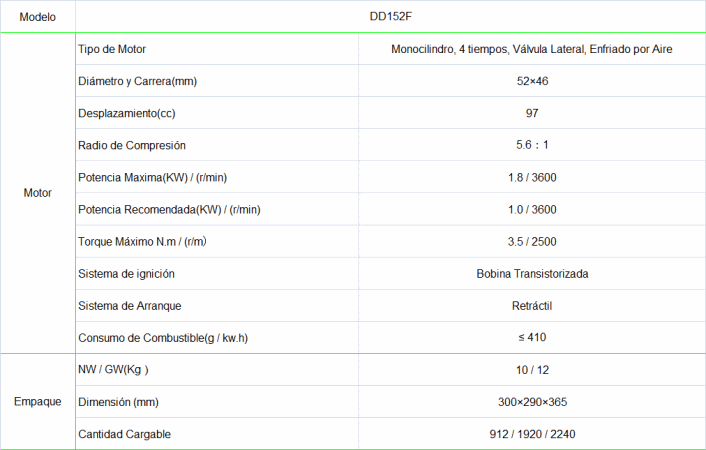This screenshot has width=706, height=450.
Task: Select the 300×290×365 dimension value
Action: point(531,402)
